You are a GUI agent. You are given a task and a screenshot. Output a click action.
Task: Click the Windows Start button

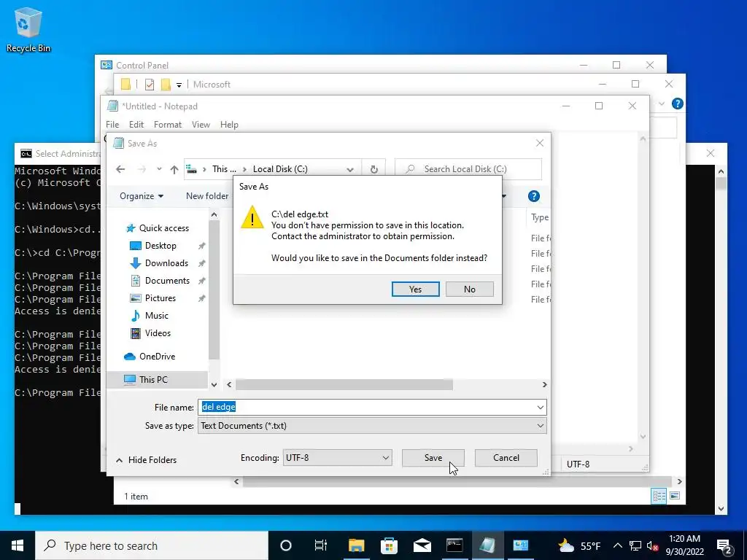[18, 545]
